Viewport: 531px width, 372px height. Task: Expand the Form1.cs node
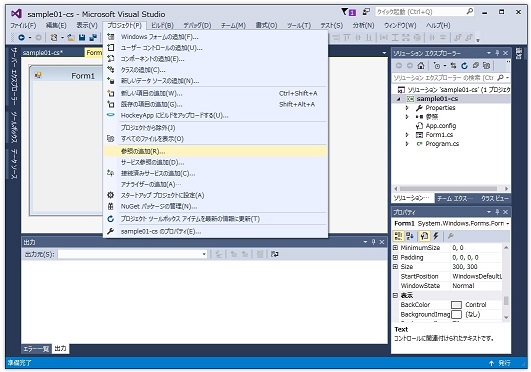[407, 135]
